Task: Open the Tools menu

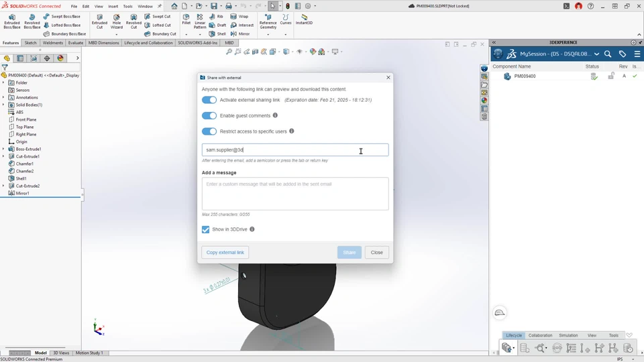Action: [x=127, y=6]
